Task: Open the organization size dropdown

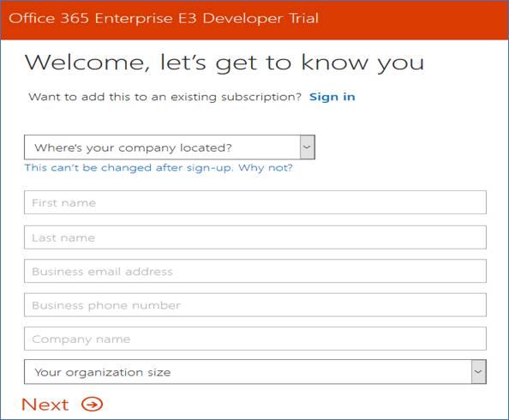Action: (x=255, y=372)
